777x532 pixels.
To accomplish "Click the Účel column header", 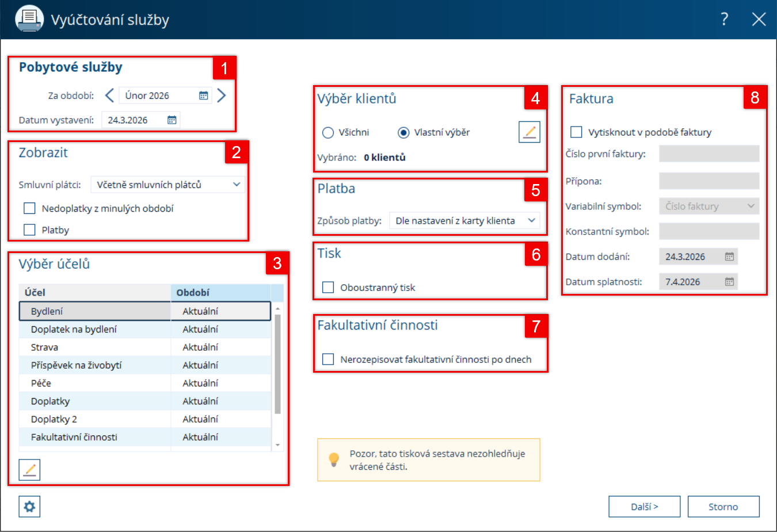I will click(x=95, y=293).
